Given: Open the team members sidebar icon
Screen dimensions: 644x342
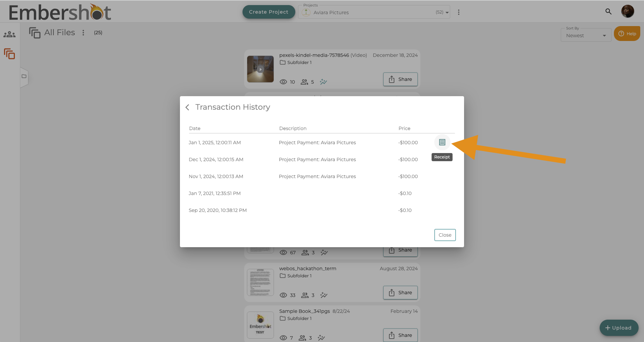Looking at the screenshot, I should click(9, 35).
